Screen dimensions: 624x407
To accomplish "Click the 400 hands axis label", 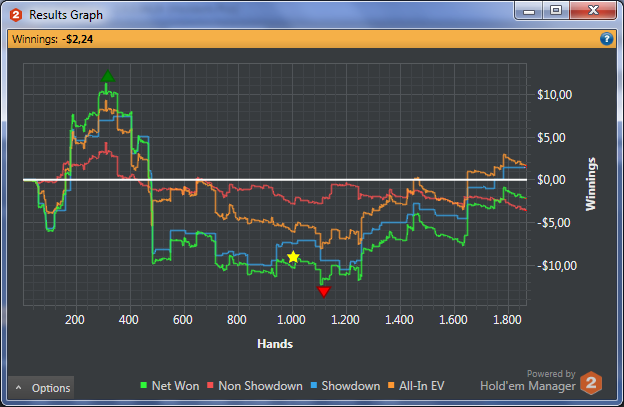I will click(129, 319).
